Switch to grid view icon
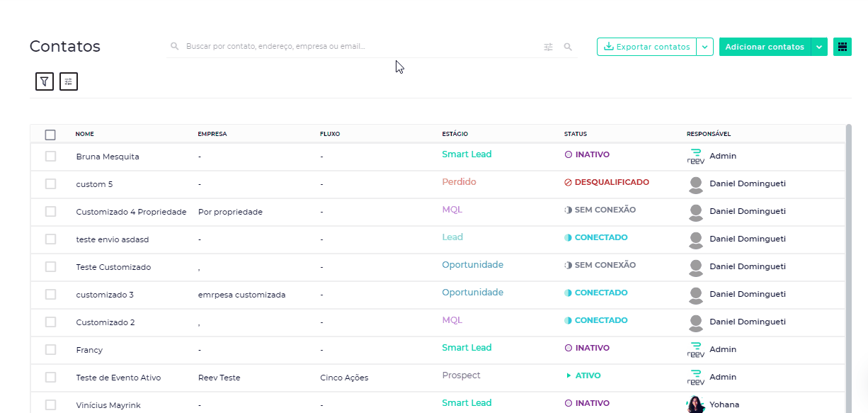 click(842, 47)
